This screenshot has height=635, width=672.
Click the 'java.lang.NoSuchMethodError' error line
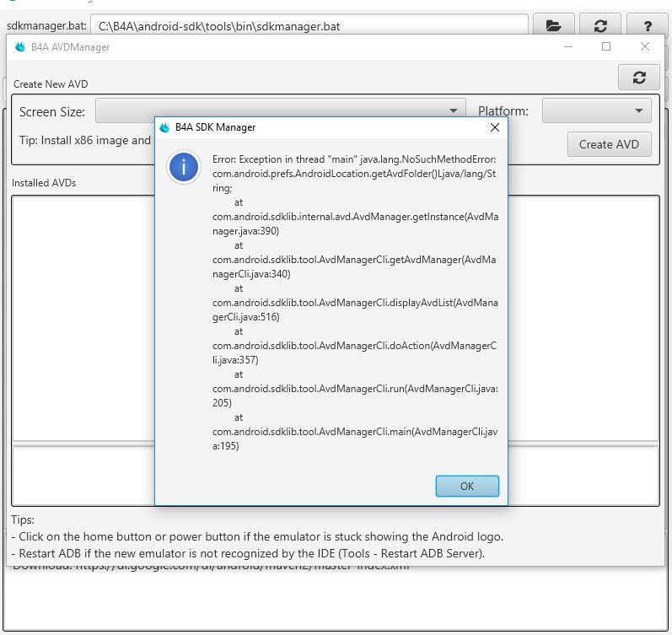[x=354, y=159]
